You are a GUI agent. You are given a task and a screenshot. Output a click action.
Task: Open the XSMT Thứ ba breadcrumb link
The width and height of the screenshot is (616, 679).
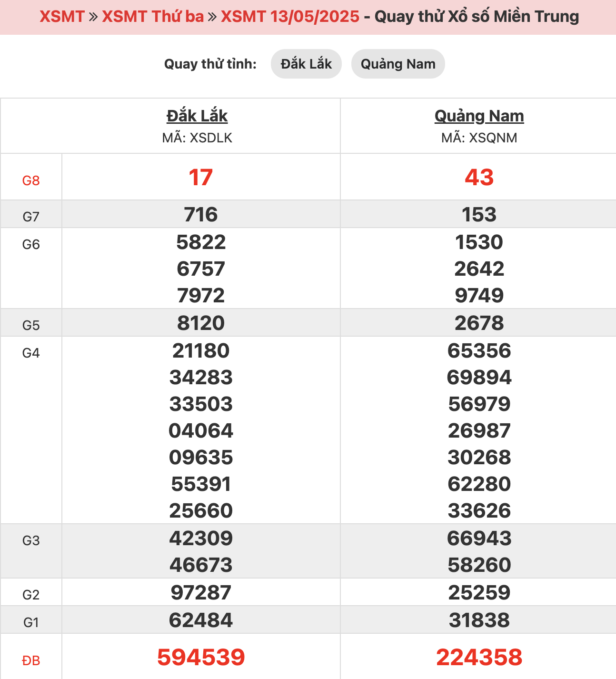(153, 17)
